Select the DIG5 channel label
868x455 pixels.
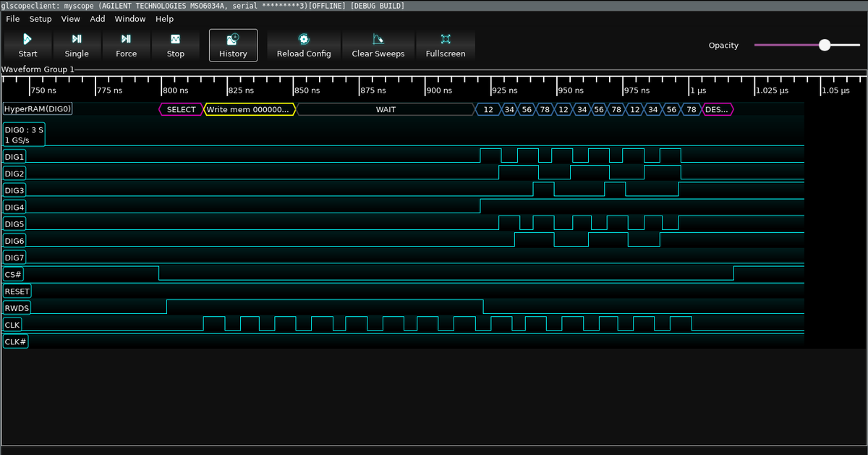pyautogui.click(x=15, y=224)
